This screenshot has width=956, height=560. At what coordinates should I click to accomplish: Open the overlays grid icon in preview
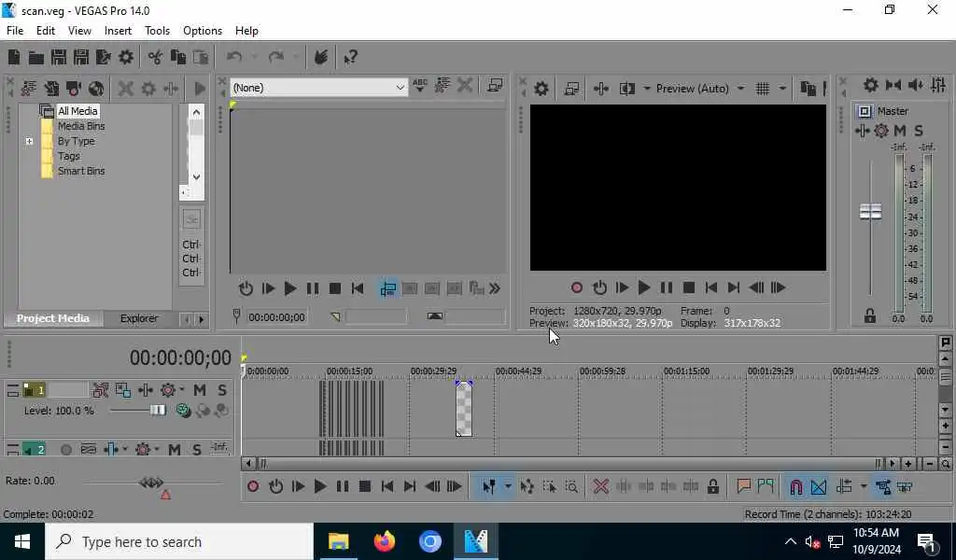pos(763,89)
